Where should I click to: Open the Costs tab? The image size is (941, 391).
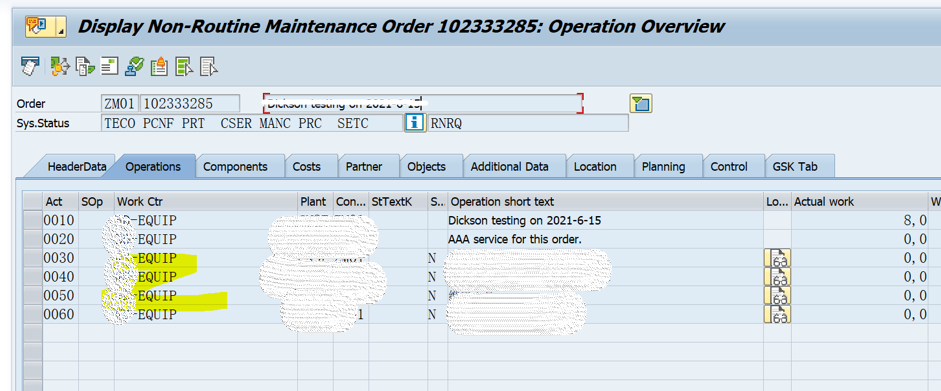pos(307,167)
